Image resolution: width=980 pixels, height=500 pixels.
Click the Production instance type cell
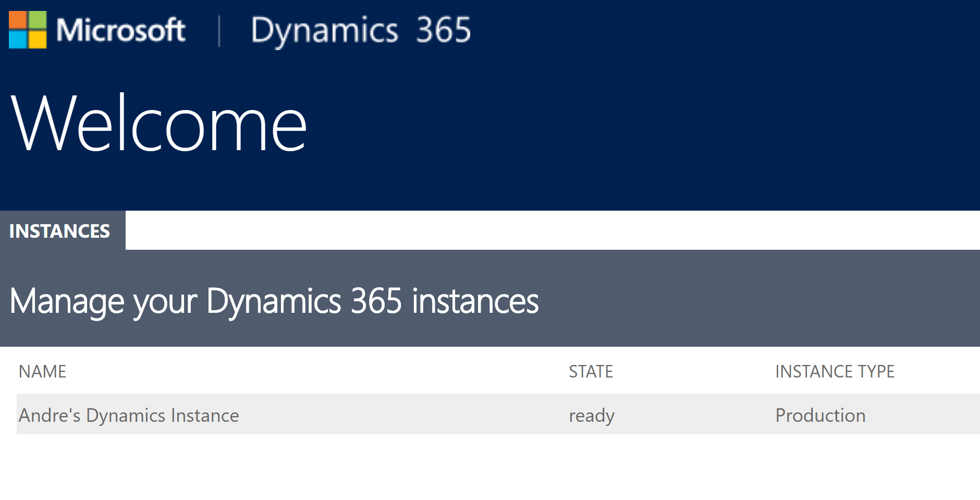tap(820, 415)
